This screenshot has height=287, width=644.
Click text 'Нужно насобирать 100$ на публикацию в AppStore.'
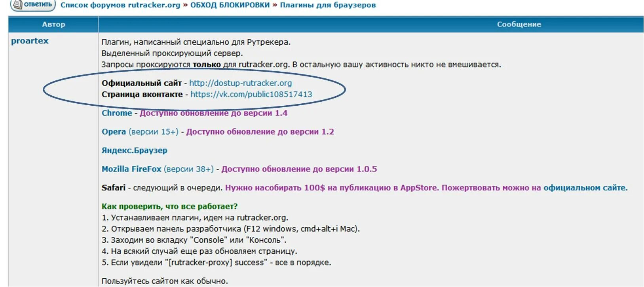tap(332, 188)
